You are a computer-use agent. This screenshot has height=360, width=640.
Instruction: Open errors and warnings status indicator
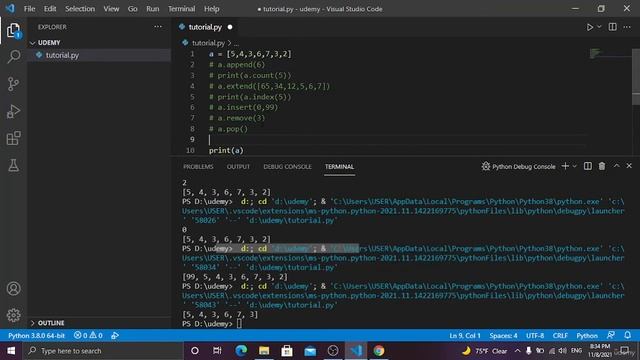(88, 336)
